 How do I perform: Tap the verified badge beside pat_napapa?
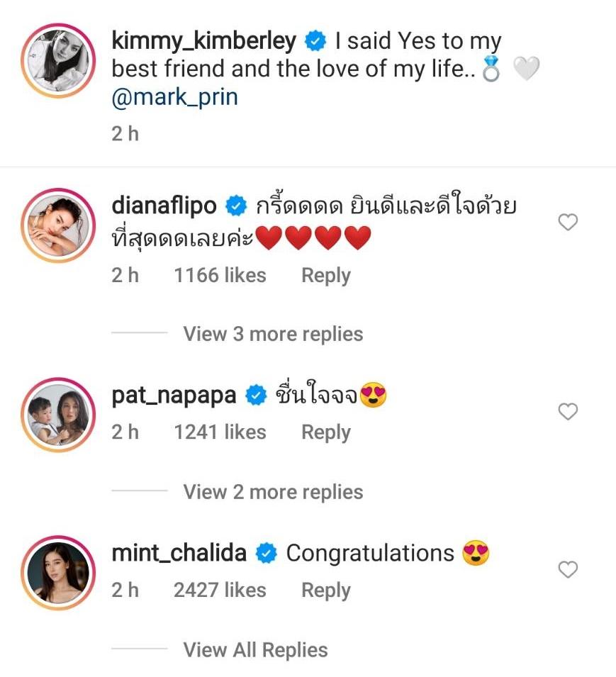[256, 396]
